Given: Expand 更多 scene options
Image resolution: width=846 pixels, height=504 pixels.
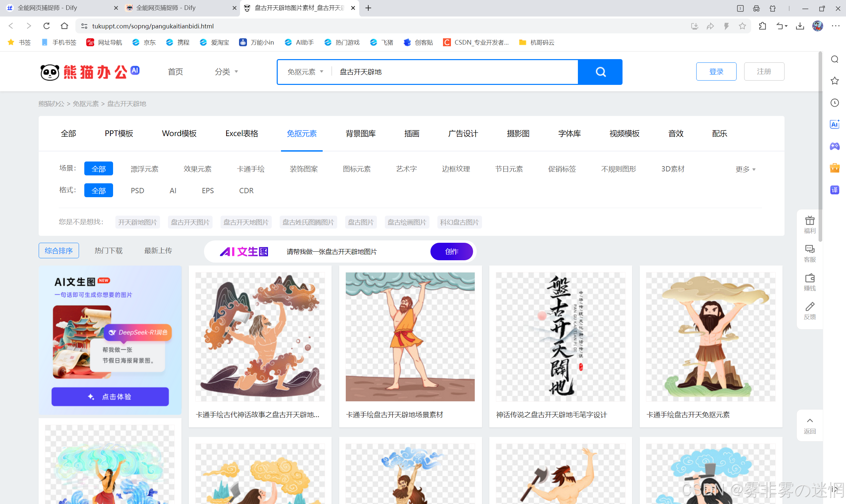Looking at the screenshot, I should click(x=745, y=169).
